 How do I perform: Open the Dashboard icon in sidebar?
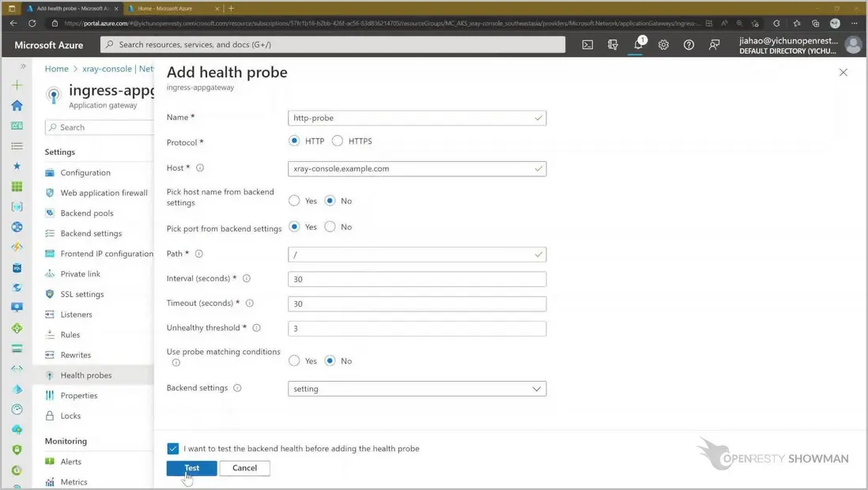point(17,126)
